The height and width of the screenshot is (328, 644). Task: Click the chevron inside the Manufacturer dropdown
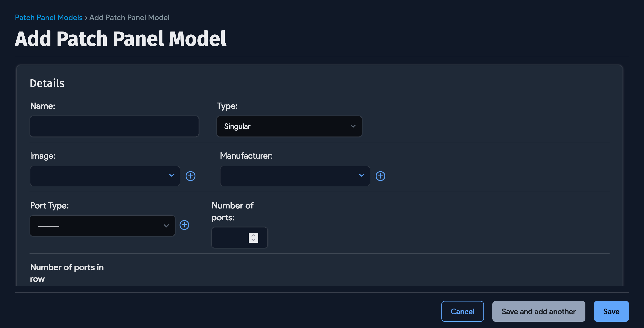click(362, 176)
